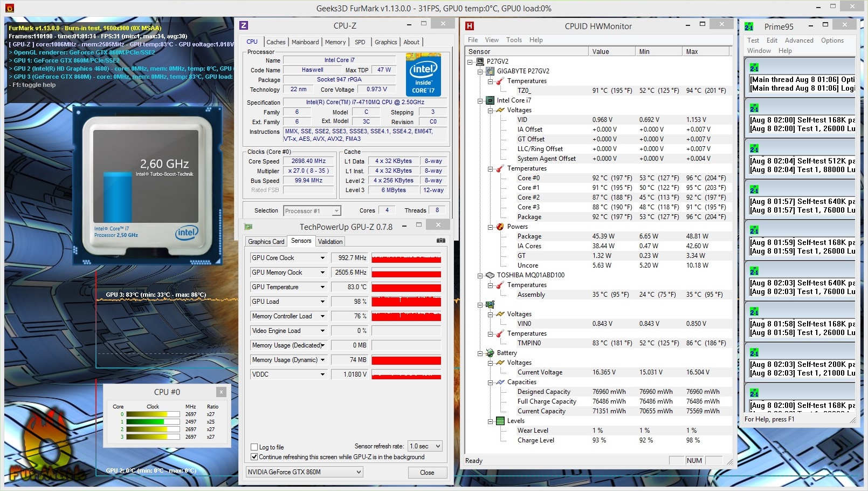
Task: Open the File menu in HWMonitor
Action: (x=473, y=40)
